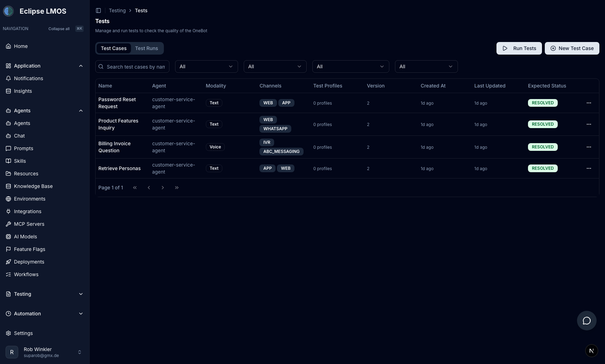Viewport: 605px width, 364px height.
Task: Open actions menu for Product Features Inquiry
Action: point(589,124)
